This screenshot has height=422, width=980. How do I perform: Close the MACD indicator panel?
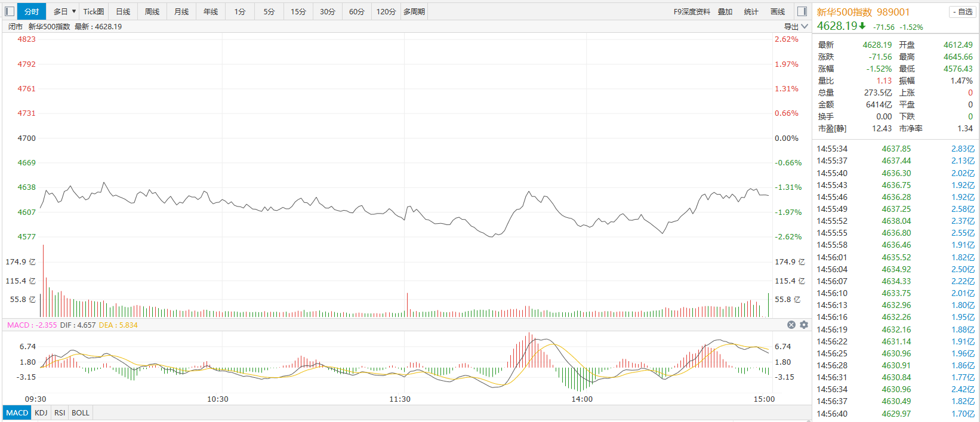pos(791,325)
